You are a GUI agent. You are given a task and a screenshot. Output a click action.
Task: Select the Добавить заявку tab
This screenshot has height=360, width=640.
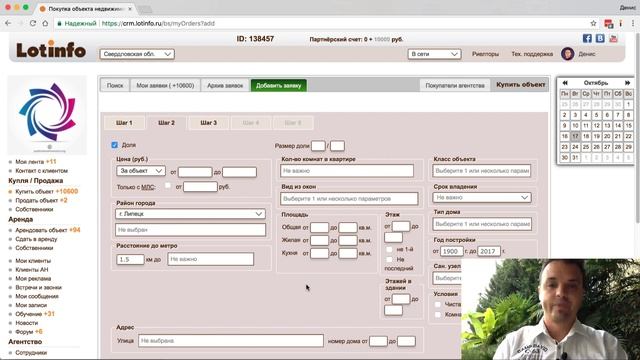(x=278, y=85)
